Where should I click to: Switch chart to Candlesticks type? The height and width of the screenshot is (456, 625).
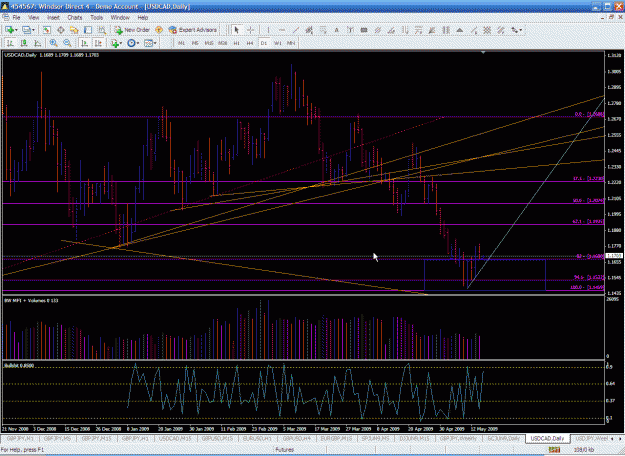click(24, 43)
